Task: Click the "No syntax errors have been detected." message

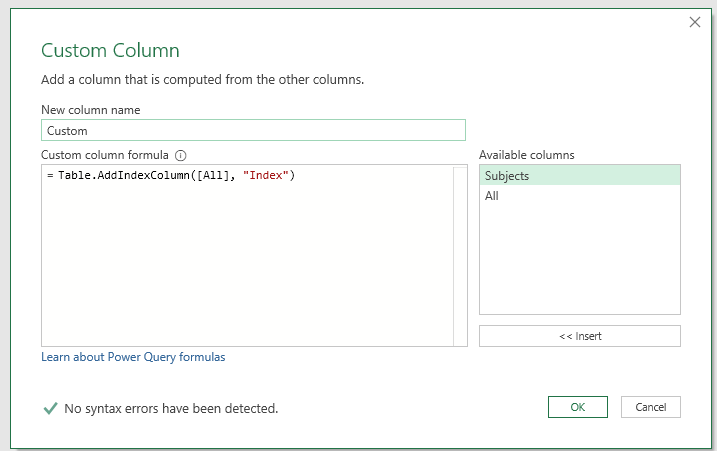Action: tap(171, 408)
